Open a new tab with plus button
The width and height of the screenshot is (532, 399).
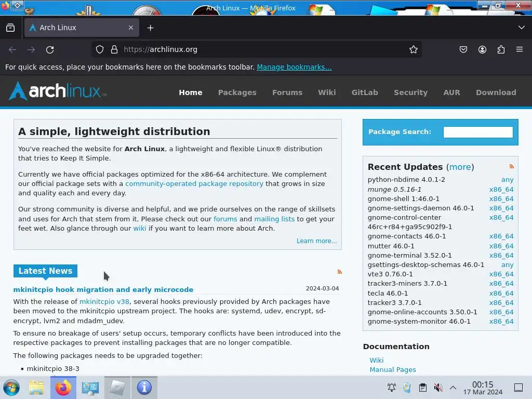150,28
